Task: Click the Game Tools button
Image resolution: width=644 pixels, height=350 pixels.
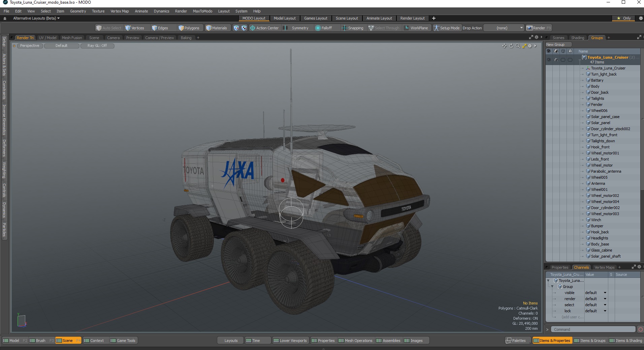Action: [x=123, y=341]
